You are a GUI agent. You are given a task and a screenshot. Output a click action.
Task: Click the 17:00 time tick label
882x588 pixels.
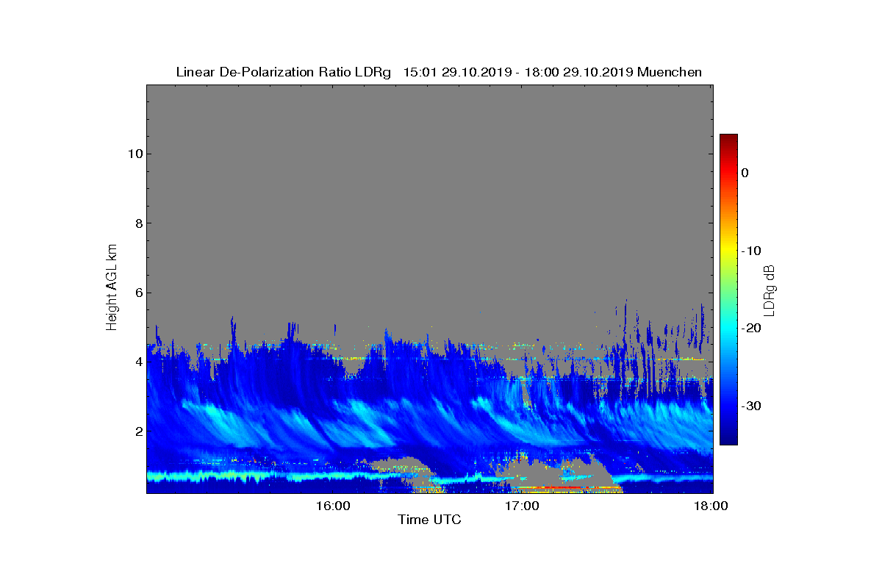tap(522, 506)
